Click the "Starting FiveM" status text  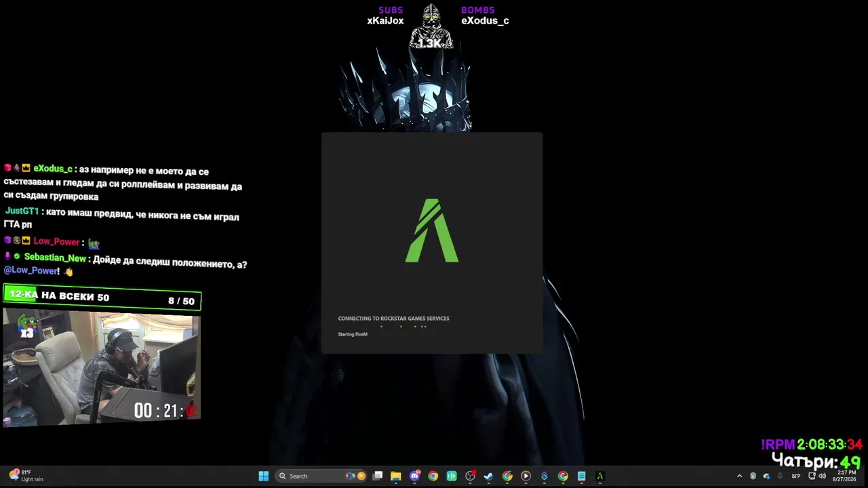[x=353, y=334]
